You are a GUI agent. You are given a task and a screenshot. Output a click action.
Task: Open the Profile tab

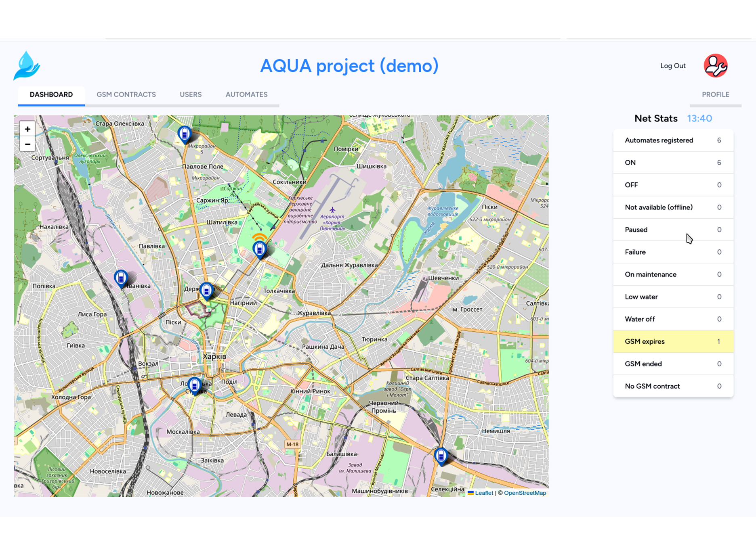(x=715, y=94)
